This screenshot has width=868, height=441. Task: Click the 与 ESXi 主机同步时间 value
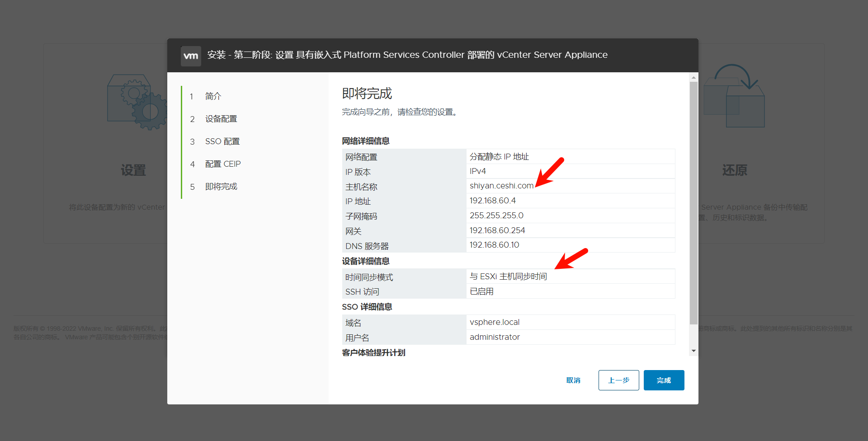pos(508,277)
